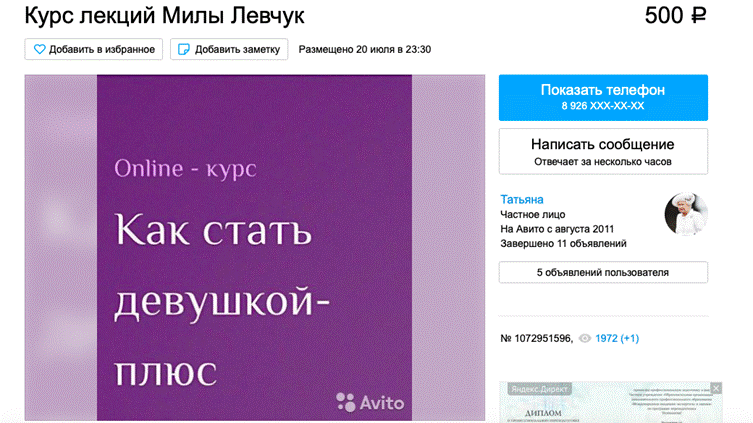The width and height of the screenshot is (753, 423).
Task: Click the Размещено 20 июля posting date
Action: pos(365,49)
